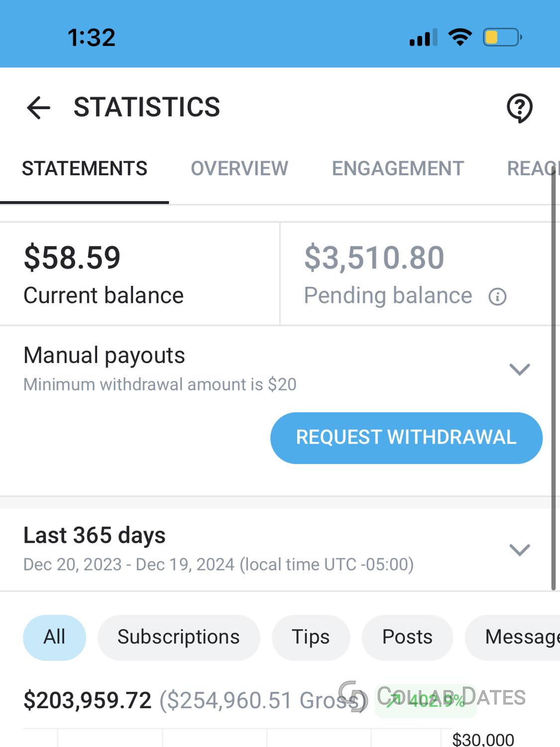Tap the green growth percentage badge

click(x=426, y=700)
